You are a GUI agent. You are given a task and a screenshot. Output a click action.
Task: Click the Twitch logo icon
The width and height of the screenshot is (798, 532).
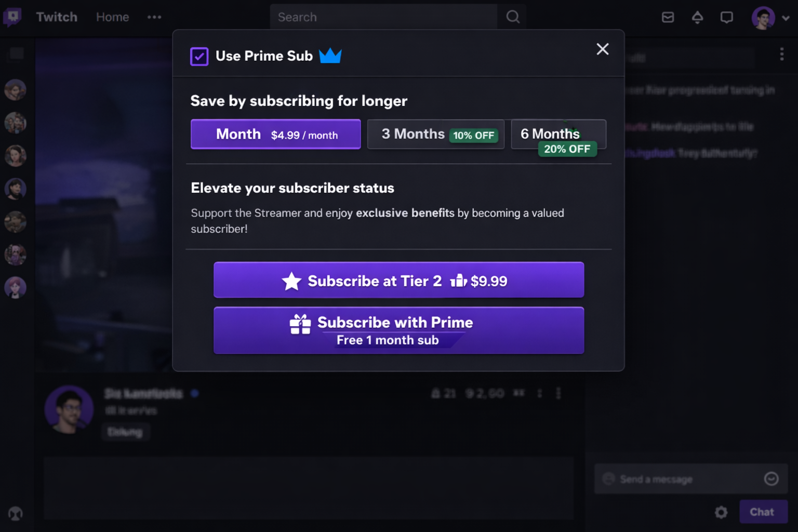coord(12,17)
